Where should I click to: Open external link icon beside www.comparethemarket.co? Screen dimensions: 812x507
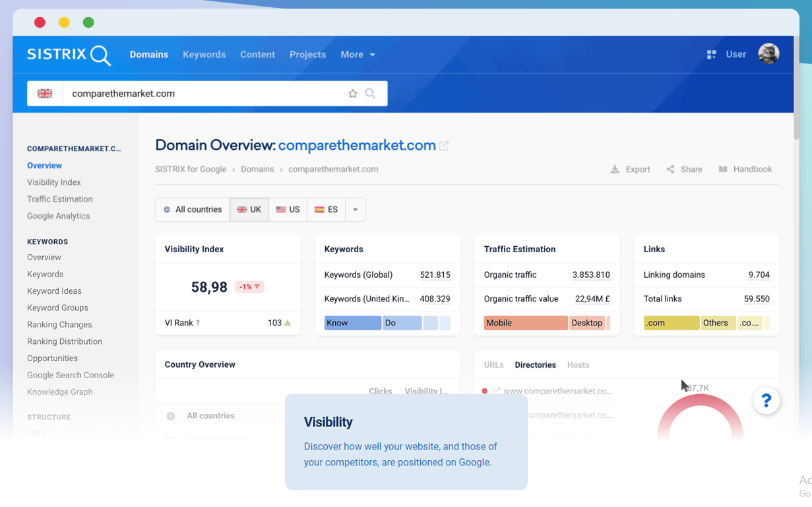(x=496, y=391)
